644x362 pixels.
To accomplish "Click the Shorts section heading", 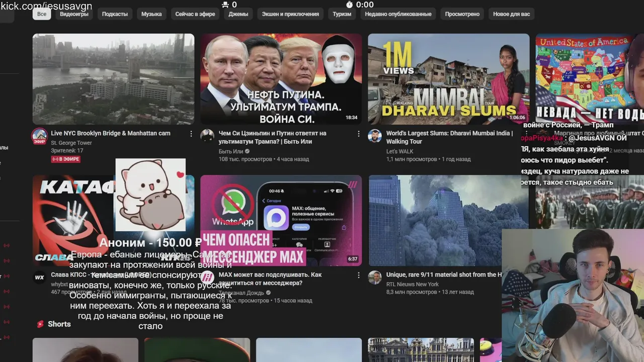I will click(59, 324).
